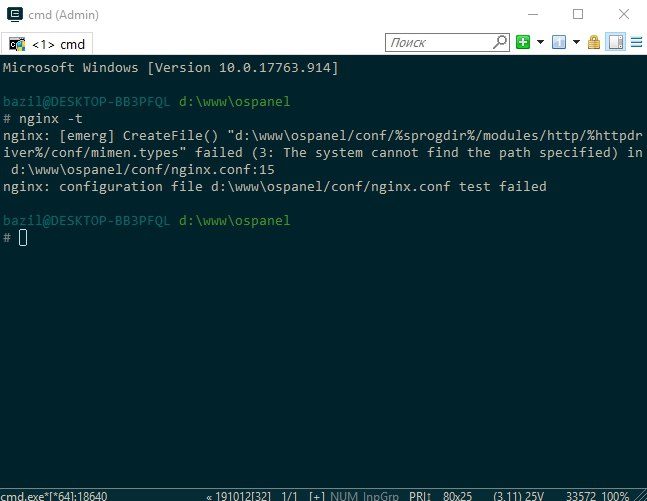Click first 'bazil@DESKTOP-BB3PFQL' prompt line

click(x=146, y=102)
